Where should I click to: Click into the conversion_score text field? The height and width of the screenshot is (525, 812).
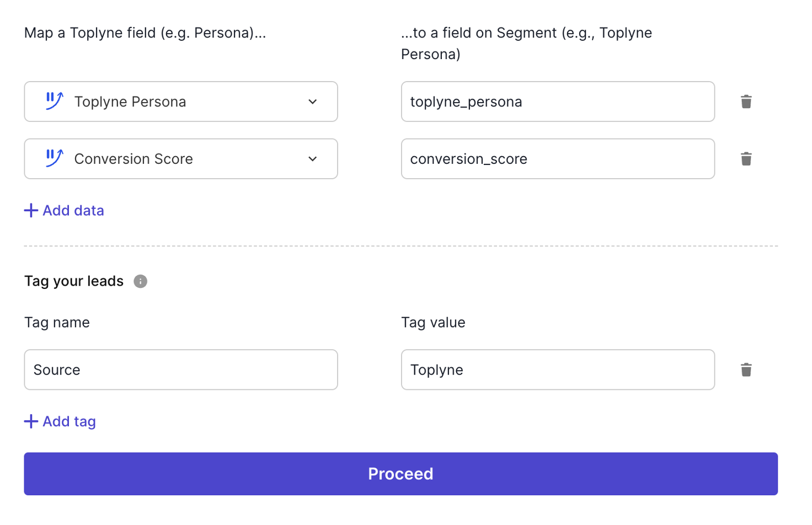[557, 159]
